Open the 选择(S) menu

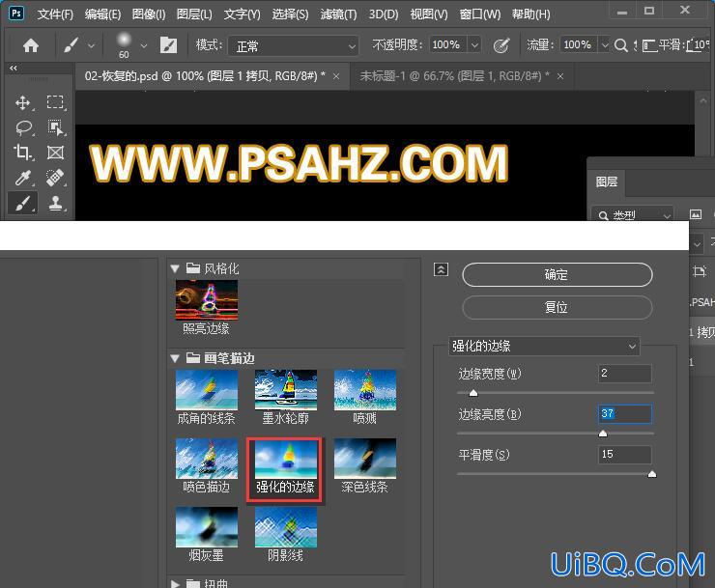click(290, 14)
